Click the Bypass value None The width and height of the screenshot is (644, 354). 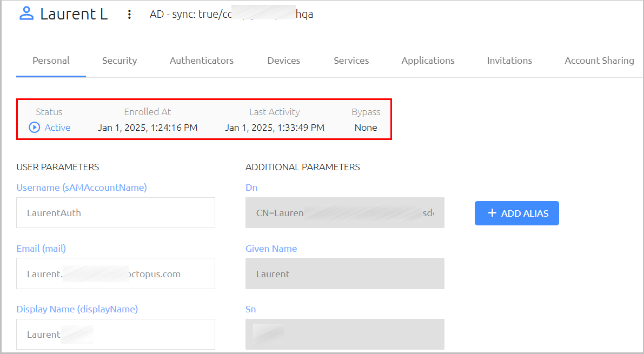point(366,128)
